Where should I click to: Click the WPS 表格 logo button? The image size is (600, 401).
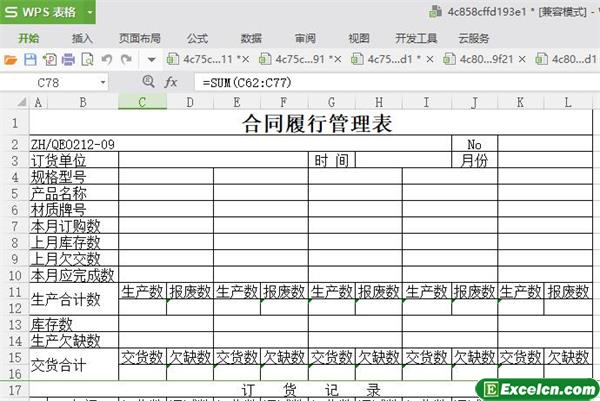point(40,12)
